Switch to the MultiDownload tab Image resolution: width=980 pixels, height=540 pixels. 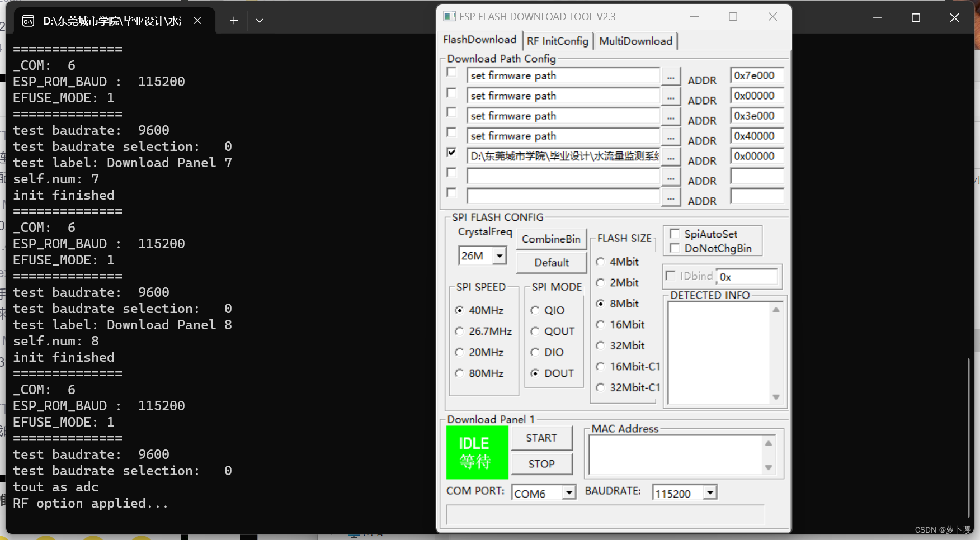[x=635, y=41]
